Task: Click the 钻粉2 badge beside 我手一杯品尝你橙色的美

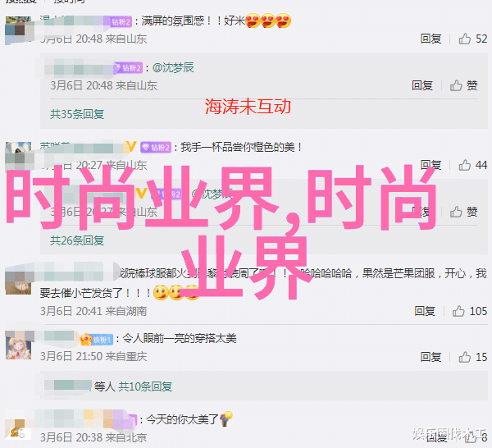Action: click(156, 147)
